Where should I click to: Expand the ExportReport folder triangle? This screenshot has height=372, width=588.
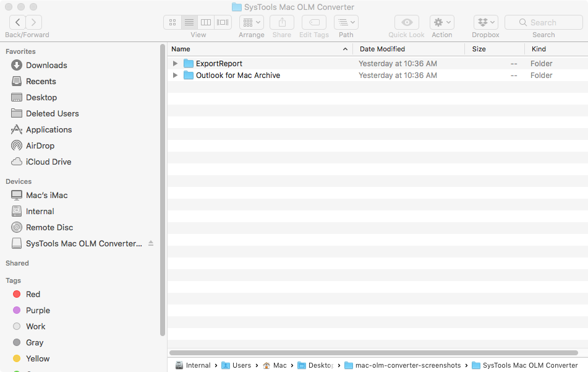175,63
